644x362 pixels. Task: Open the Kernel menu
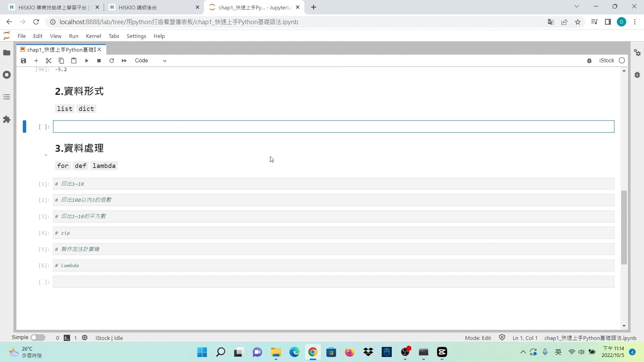tap(93, 36)
